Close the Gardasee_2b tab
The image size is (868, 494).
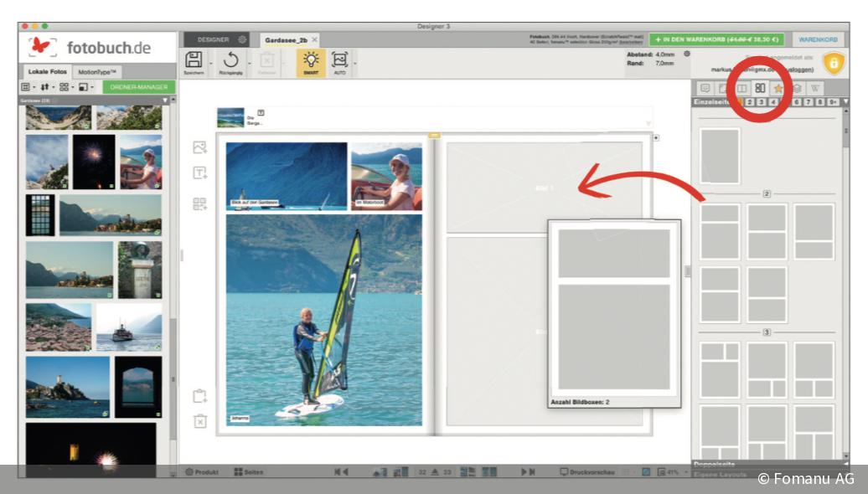click(314, 40)
